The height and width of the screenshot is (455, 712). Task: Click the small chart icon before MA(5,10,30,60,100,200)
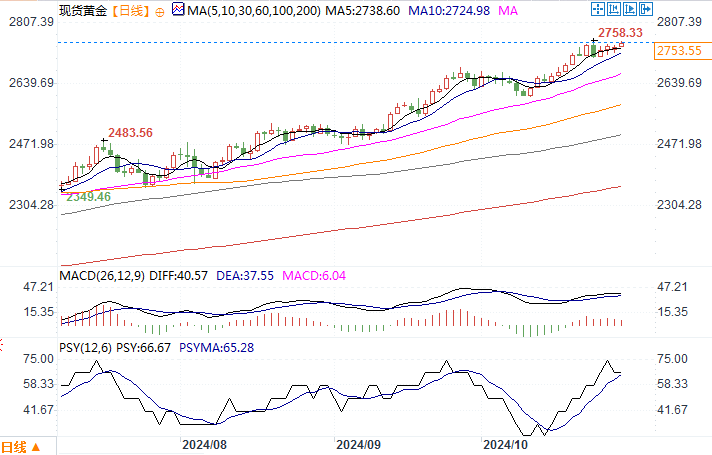pyautogui.click(x=179, y=10)
